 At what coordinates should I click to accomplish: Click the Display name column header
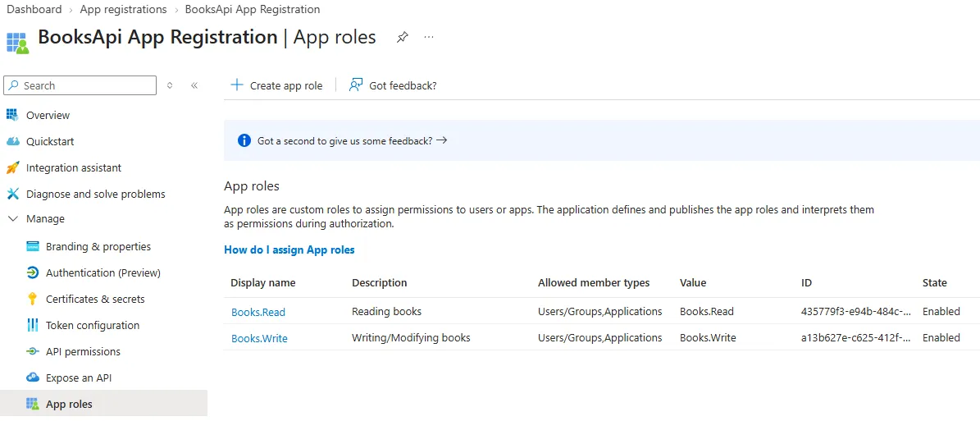tap(263, 283)
